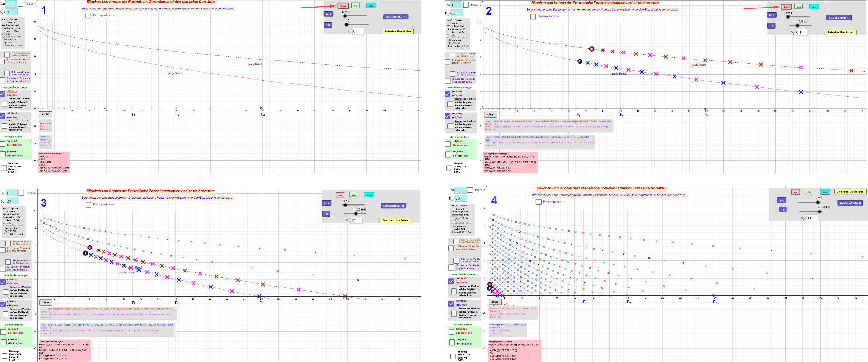Enable Brennpunkte checkbox in panel 1
The height and width of the screenshot is (362, 868).
coord(88,15)
